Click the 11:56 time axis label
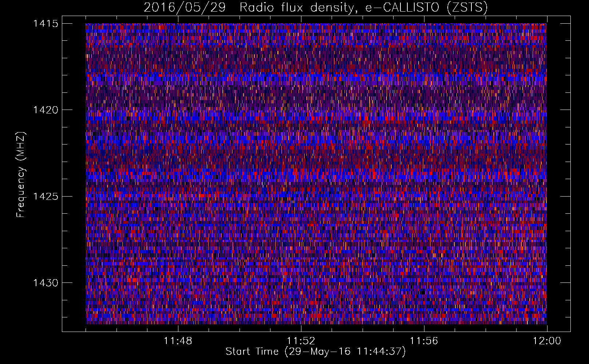Image resolution: width=589 pixels, height=364 pixels. pyautogui.click(x=424, y=341)
